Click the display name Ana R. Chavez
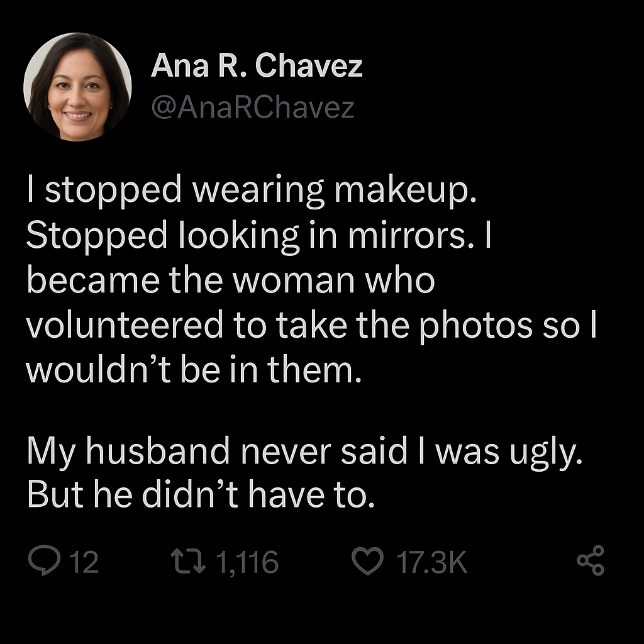This screenshot has width=644, height=644. (257, 65)
